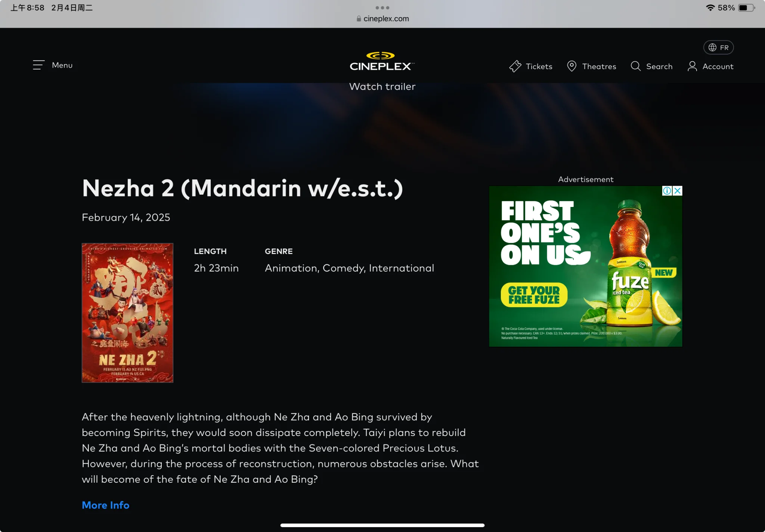Open the Menu label
The width and height of the screenshot is (765, 532).
pyautogui.click(x=62, y=65)
